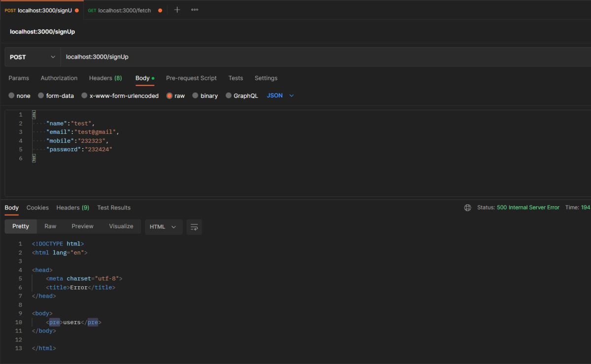Select the form-data body type

point(56,96)
